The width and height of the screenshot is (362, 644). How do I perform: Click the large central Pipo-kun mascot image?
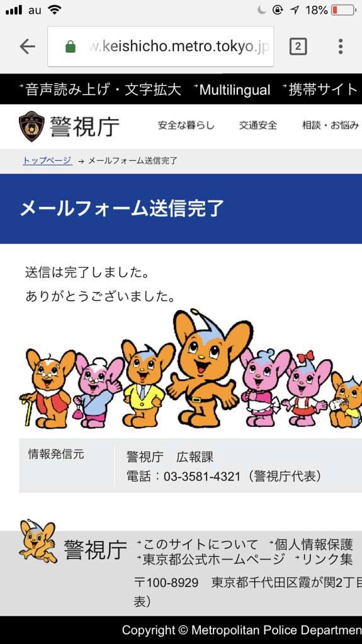click(206, 369)
